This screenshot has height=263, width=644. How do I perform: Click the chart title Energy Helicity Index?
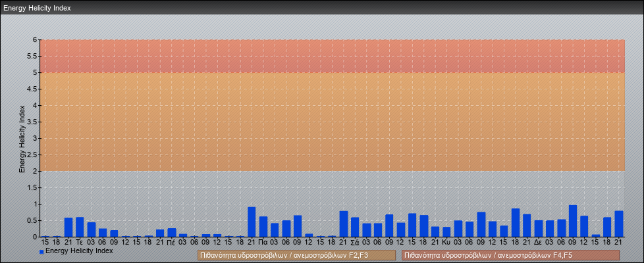coord(37,9)
